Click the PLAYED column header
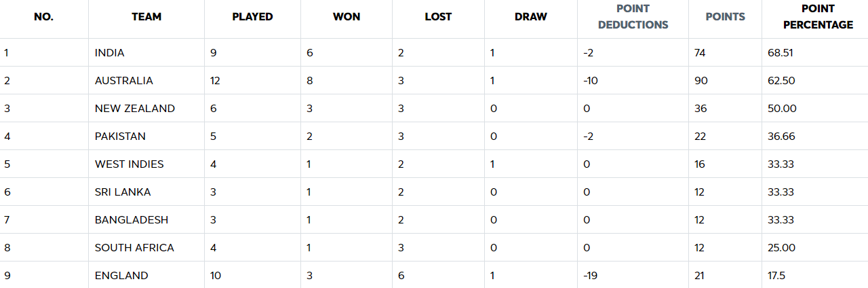 [252, 17]
